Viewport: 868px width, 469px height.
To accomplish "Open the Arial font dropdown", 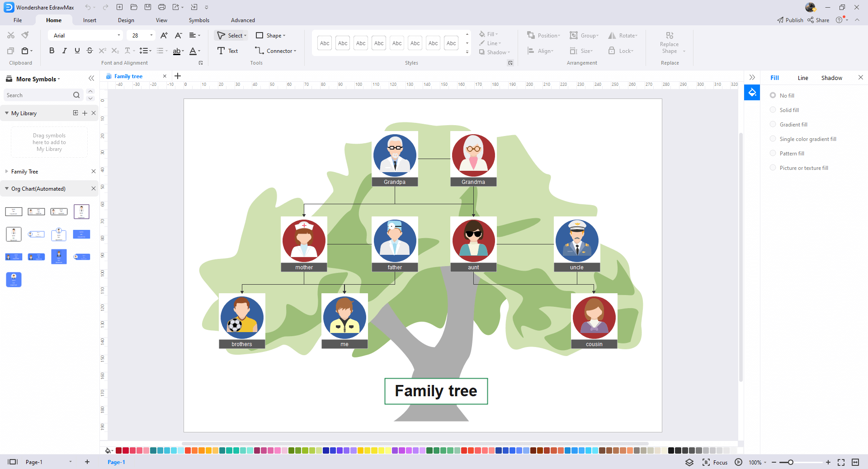I will click(x=85, y=35).
